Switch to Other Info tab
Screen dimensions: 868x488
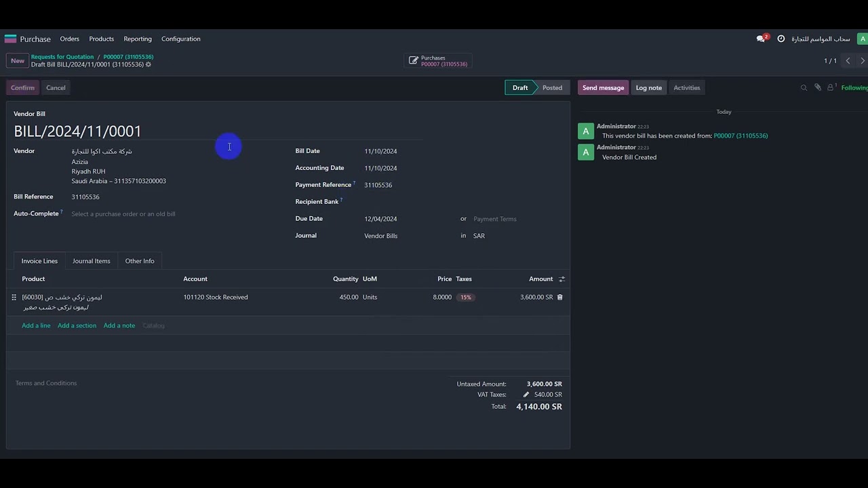click(140, 261)
